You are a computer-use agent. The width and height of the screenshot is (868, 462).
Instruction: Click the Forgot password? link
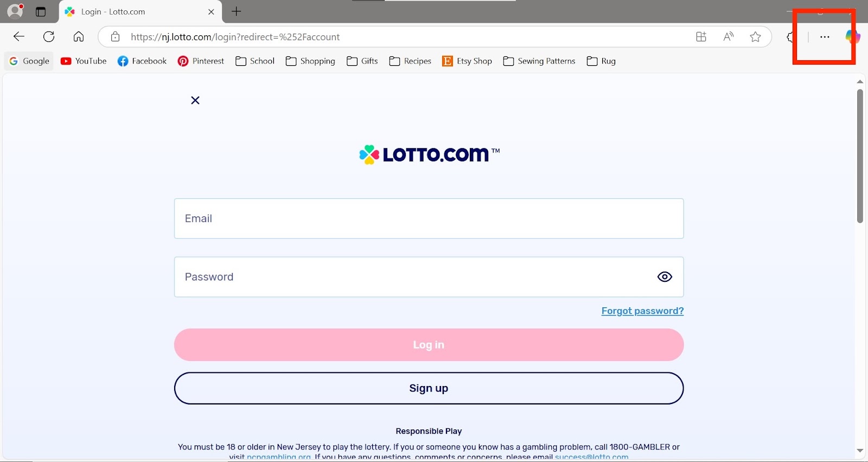[642, 311]
